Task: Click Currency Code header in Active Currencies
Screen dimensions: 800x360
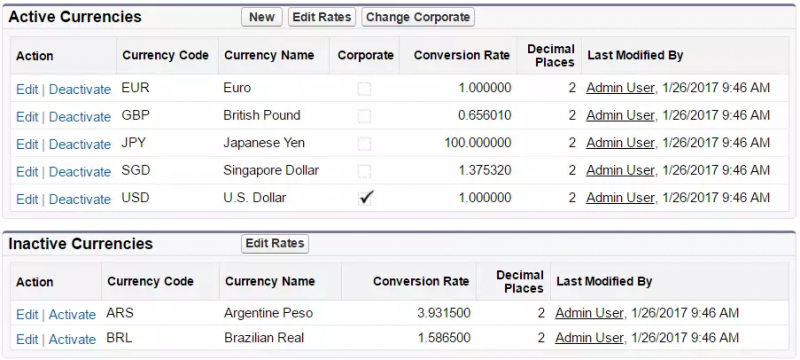Action: tap(165, 56)
